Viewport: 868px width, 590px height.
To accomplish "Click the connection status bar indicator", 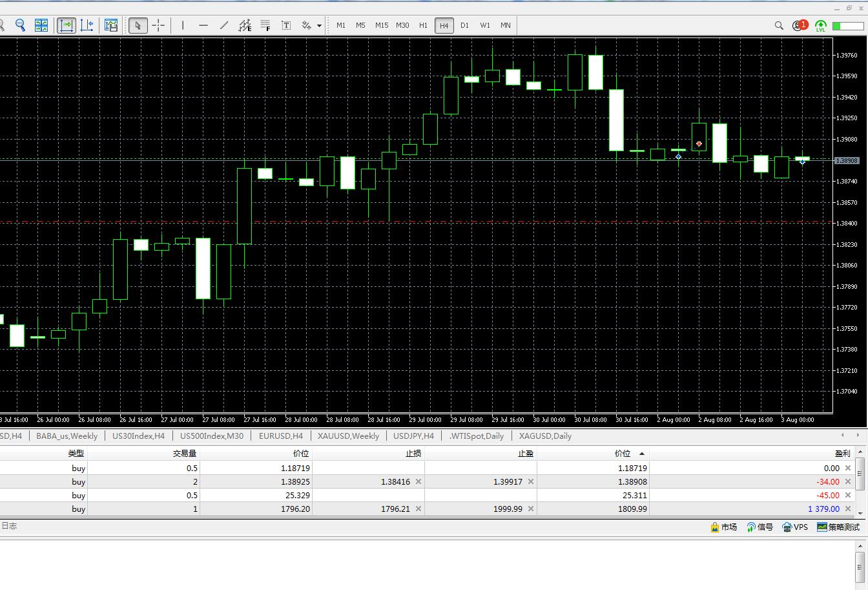I will tap(847, 26).
